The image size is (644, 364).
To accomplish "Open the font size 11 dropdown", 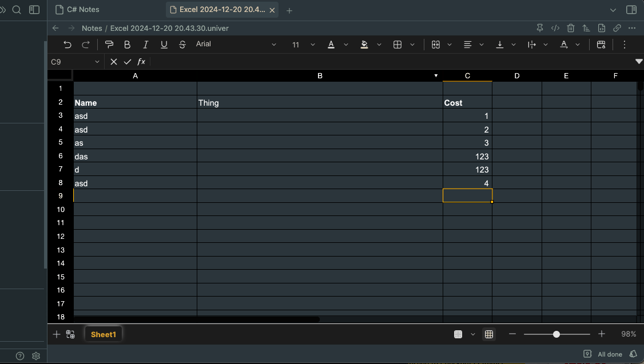I will click(x=304, y=45).
